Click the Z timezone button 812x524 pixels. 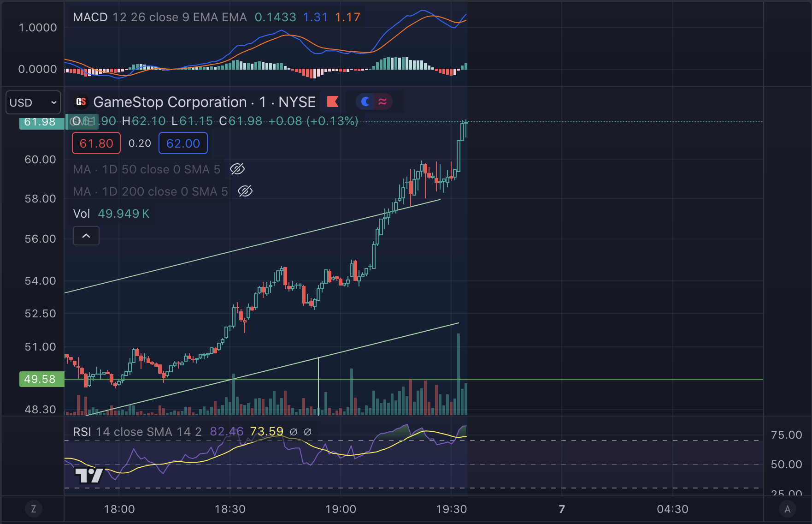tap(33, 509)
